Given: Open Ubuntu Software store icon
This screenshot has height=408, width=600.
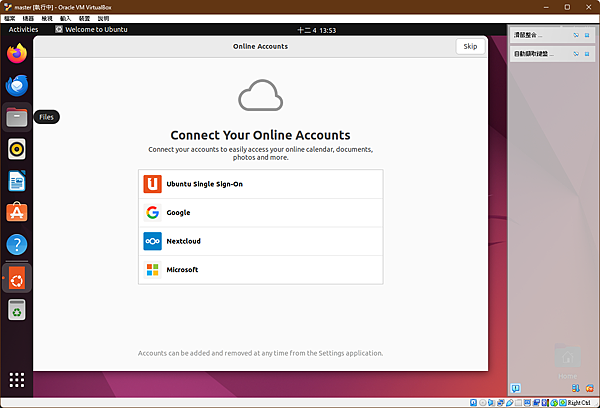Looking at the screenshot, I should (17, 212).
